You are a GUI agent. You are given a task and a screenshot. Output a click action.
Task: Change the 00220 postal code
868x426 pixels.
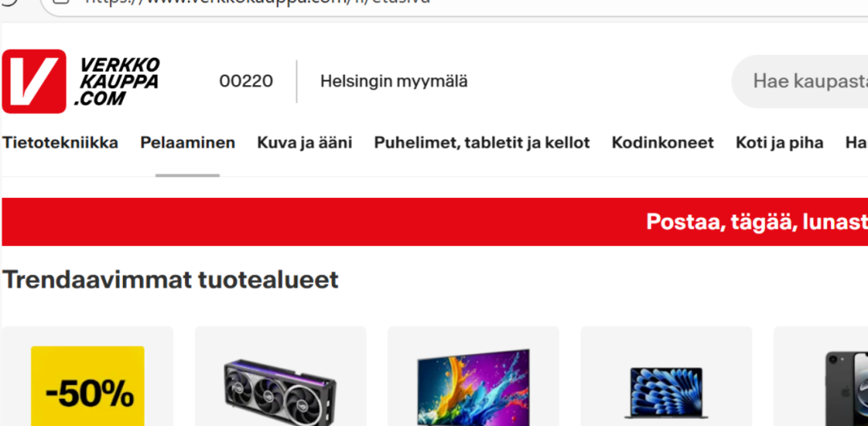click(x=247, y=81)
